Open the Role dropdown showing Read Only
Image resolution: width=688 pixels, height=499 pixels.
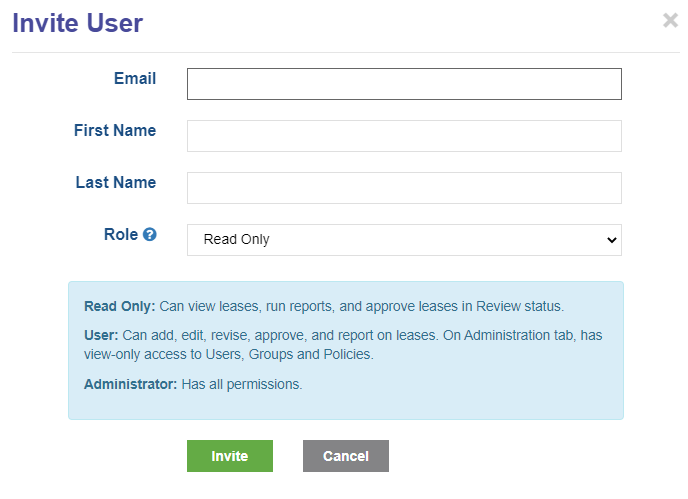point(404,240)
